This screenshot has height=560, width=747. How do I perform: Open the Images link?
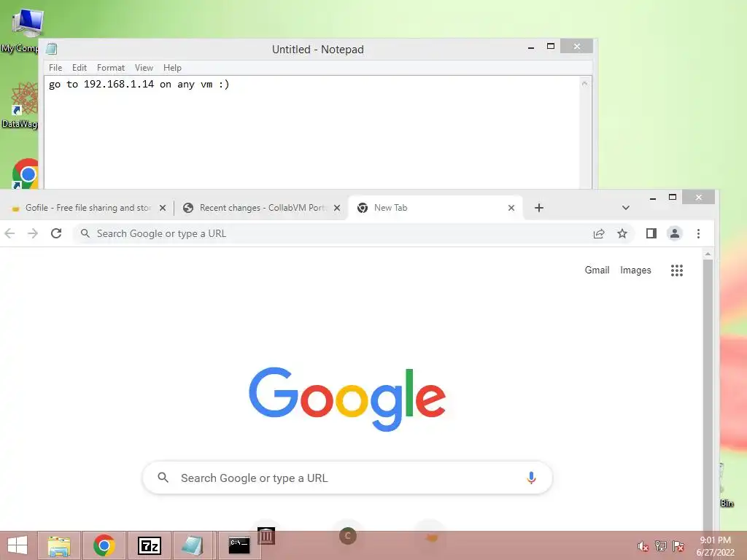pyautogui.click(x=635, y=270)
